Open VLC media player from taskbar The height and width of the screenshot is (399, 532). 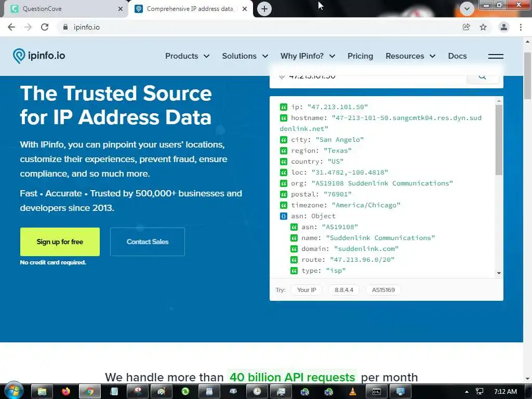tap(353, 392)
